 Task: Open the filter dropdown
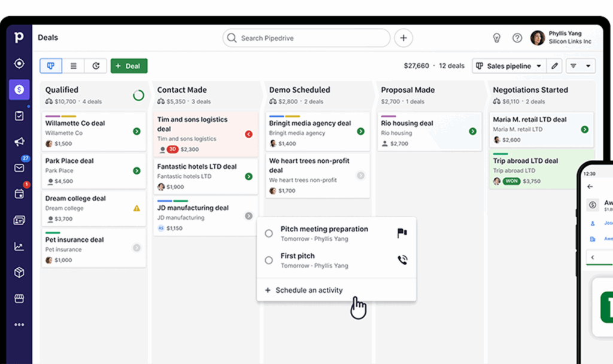tap(581, 66)
